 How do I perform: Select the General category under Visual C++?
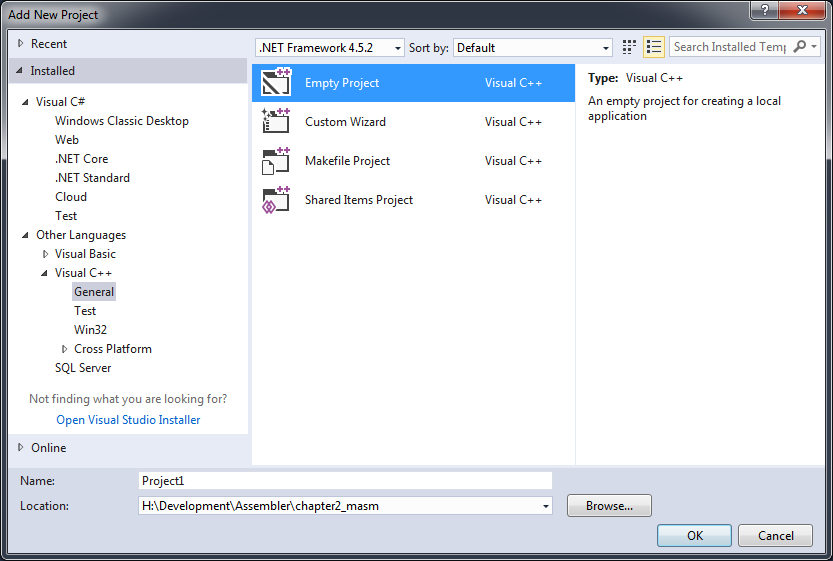(94, 292)
